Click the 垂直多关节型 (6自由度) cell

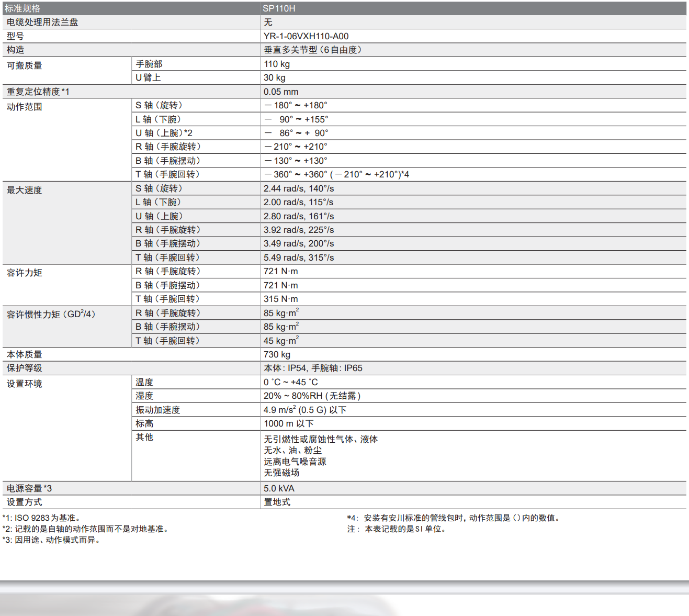pyautogui.click(x=312, y=50)
